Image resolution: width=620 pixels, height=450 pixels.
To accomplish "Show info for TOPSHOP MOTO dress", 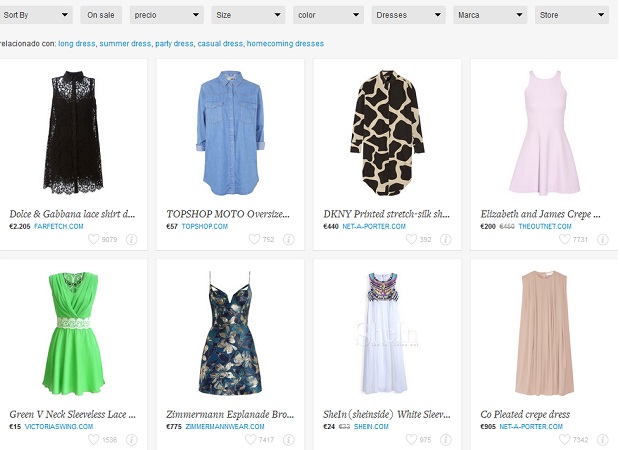I will pos(289,240).
